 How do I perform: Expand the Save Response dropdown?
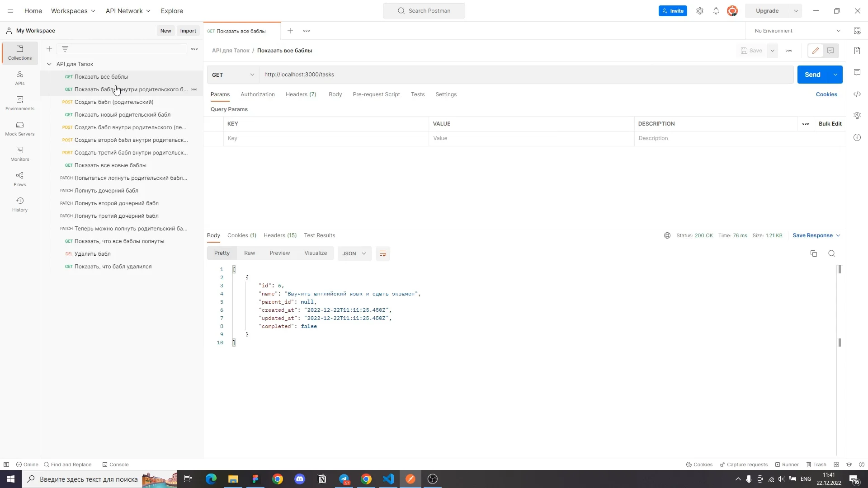pyautogui.click(x=816, y=235)
